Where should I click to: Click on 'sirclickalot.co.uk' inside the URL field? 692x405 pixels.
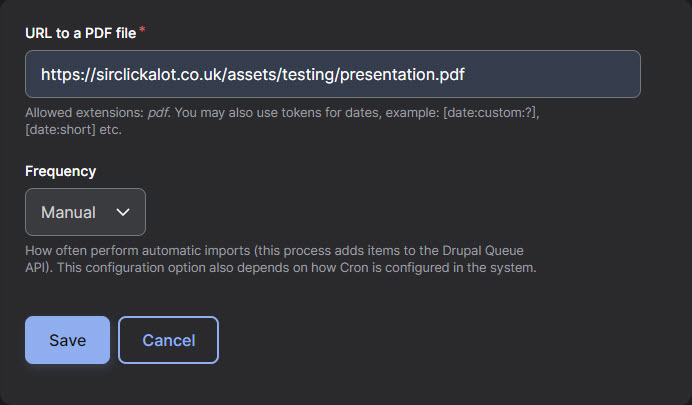(160, 74)
